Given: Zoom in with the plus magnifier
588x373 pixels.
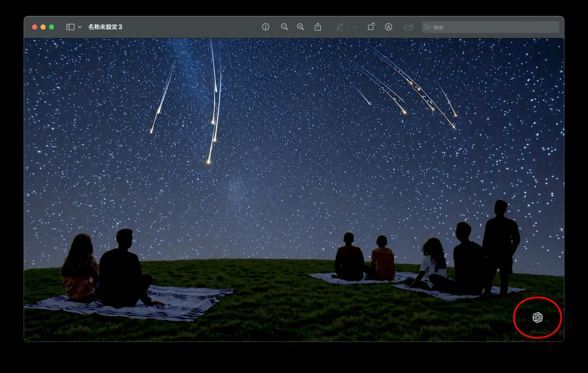Looking at the screenshot, I should click(x=301, y=27).
